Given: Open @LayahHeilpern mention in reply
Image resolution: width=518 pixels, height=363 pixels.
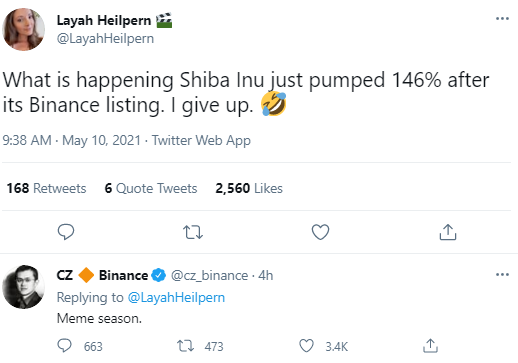Looking at the screenshot, I should (x=176, y=297).
